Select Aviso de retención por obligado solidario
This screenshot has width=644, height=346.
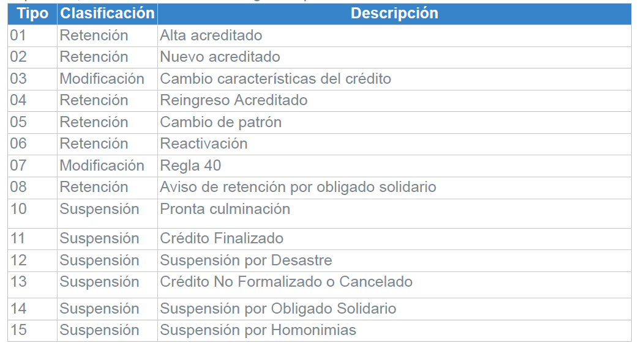click(x=298, y=187)
